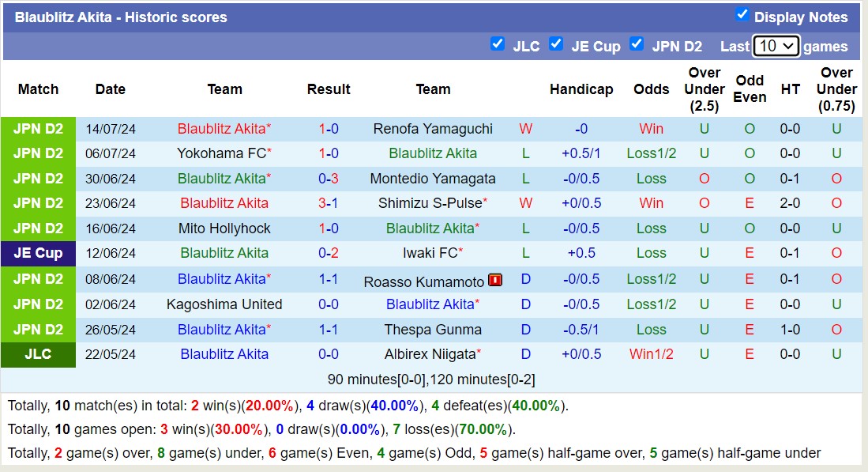Open Albirex Niigata team link
868x472 pixels.
430,354
